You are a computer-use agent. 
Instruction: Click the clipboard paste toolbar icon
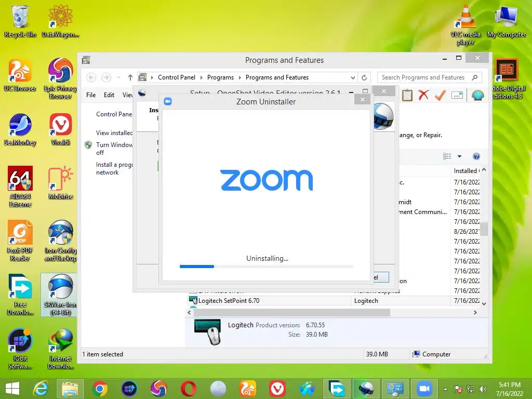[x=407, y=95]
